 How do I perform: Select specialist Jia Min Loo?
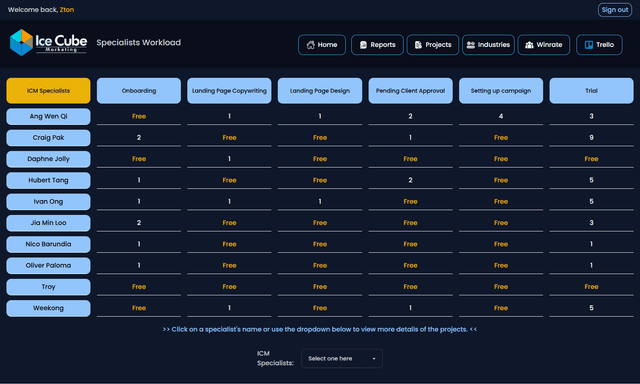point(48,223)
